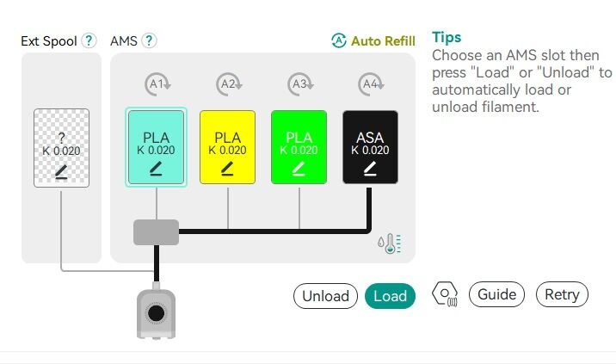Select the cyan PLA slot A1

(156, 147)
